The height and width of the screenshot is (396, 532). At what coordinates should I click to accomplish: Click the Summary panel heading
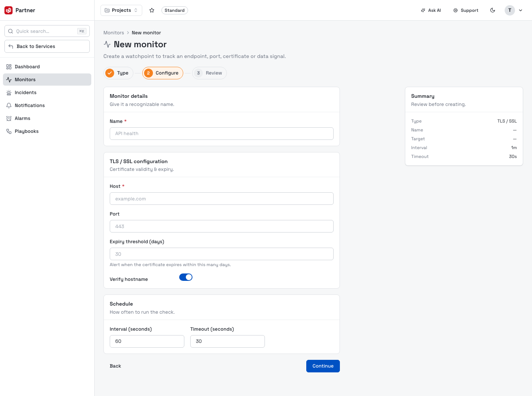(423, 96)
